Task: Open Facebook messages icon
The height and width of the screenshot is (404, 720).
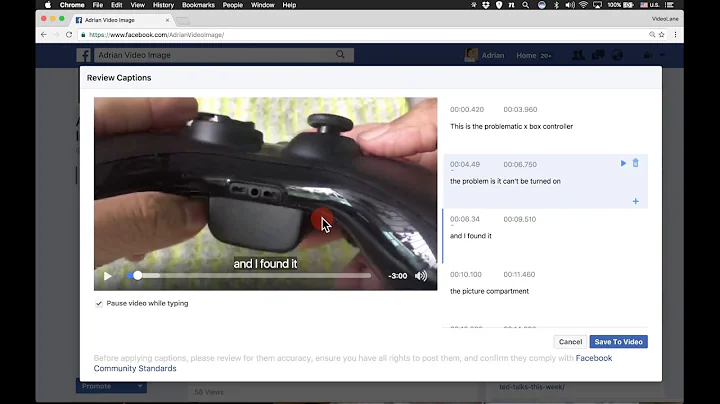Action: pos(598,55)
